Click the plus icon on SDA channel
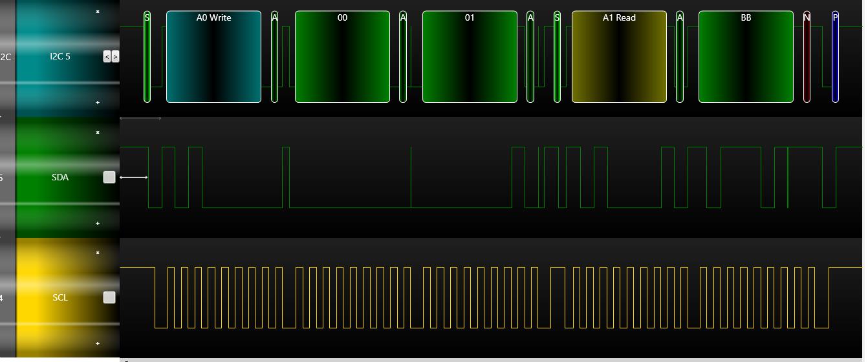This screenshot has height=362, width=868. click(98, 223)
